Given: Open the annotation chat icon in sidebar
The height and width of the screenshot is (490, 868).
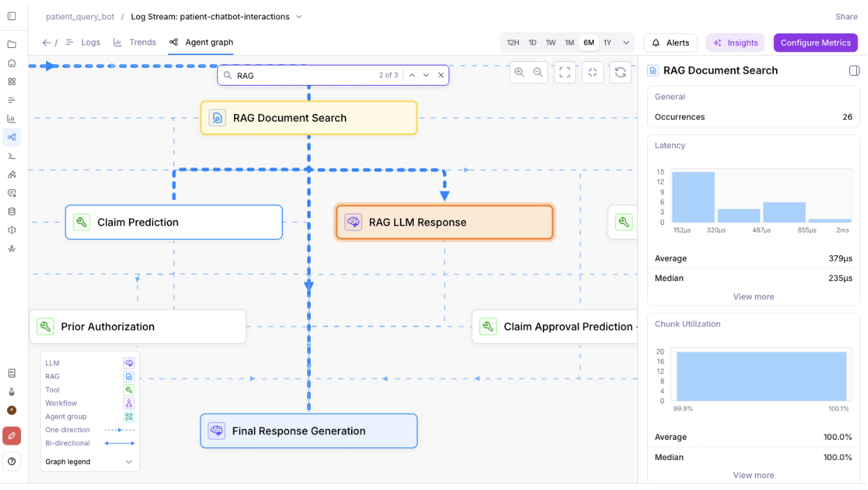Looking at the screenshot, I should (12, 193).
